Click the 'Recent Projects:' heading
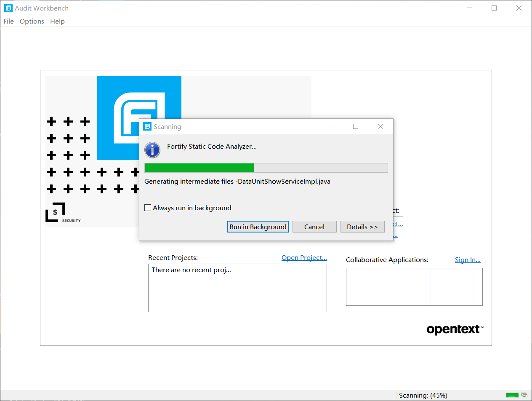 (173, 258)
